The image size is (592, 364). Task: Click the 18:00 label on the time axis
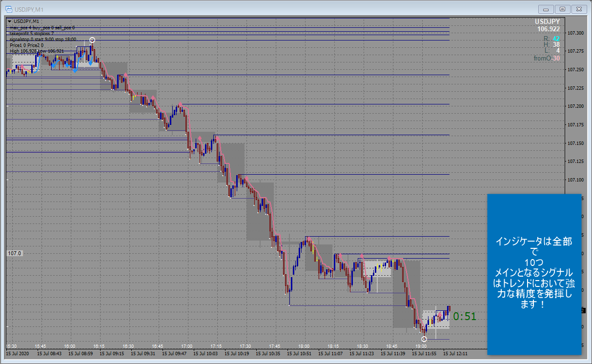304,346
